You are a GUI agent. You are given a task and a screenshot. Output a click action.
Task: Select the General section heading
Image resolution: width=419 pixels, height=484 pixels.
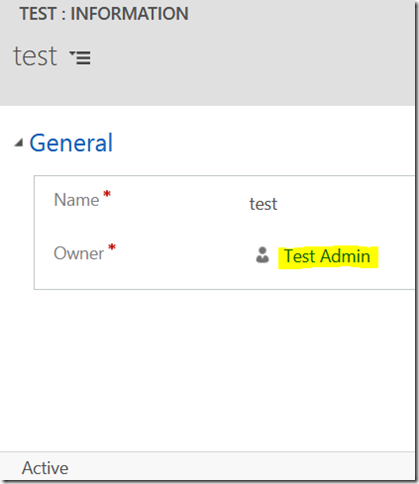pos(71,143)
